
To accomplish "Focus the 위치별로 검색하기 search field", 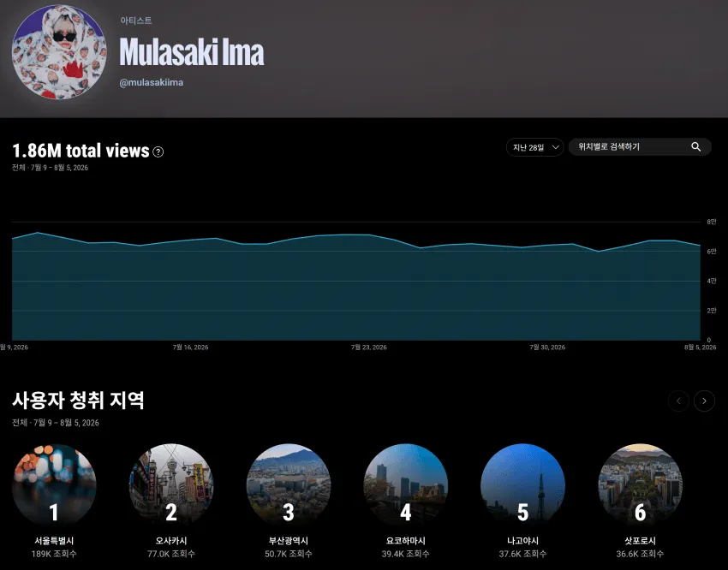I will tap(640, 147).
